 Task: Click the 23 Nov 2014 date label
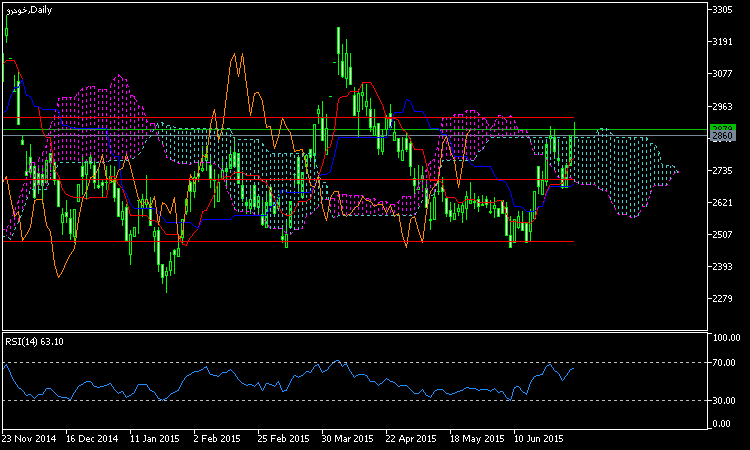(x=29, y=439)
